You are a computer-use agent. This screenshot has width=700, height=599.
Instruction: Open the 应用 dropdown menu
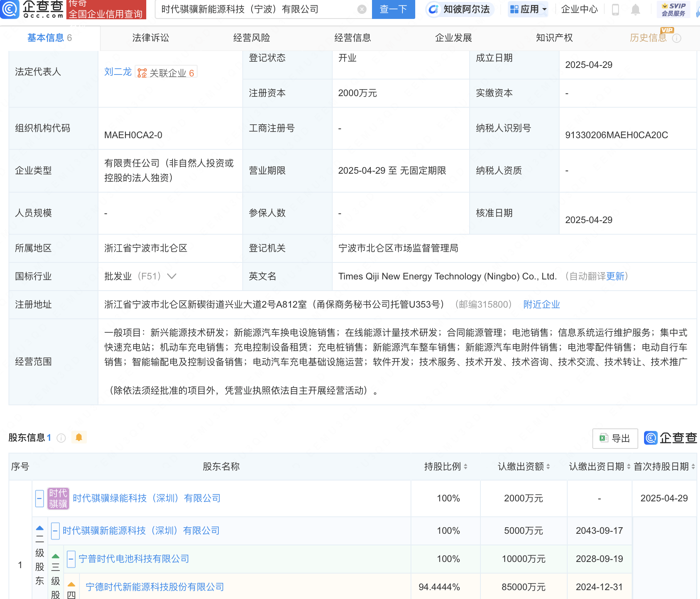528,9
